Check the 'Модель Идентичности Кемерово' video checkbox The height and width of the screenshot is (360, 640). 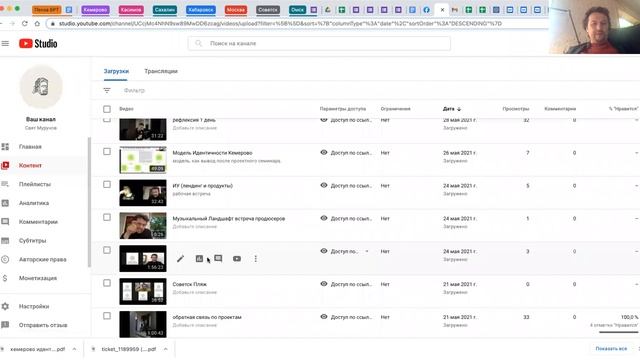coord(107,151)
